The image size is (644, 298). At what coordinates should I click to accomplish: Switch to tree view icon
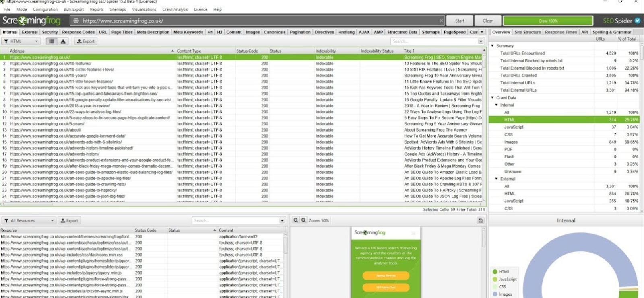coord(63,41)
